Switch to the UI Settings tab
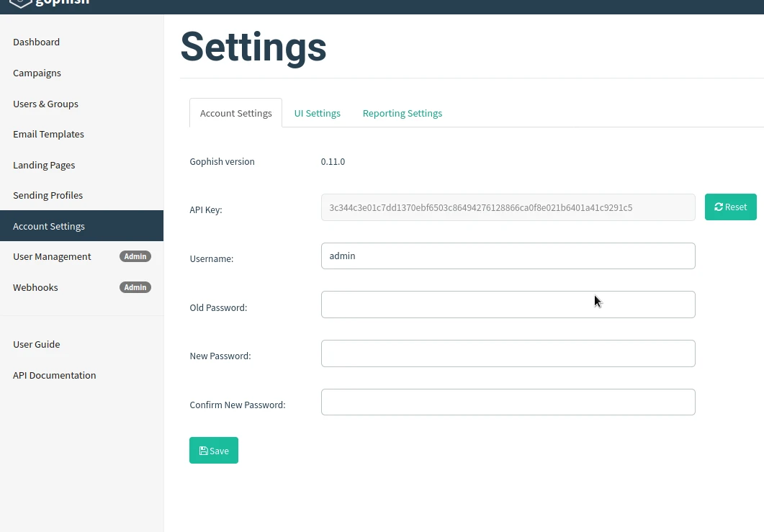 coord(317,113)
